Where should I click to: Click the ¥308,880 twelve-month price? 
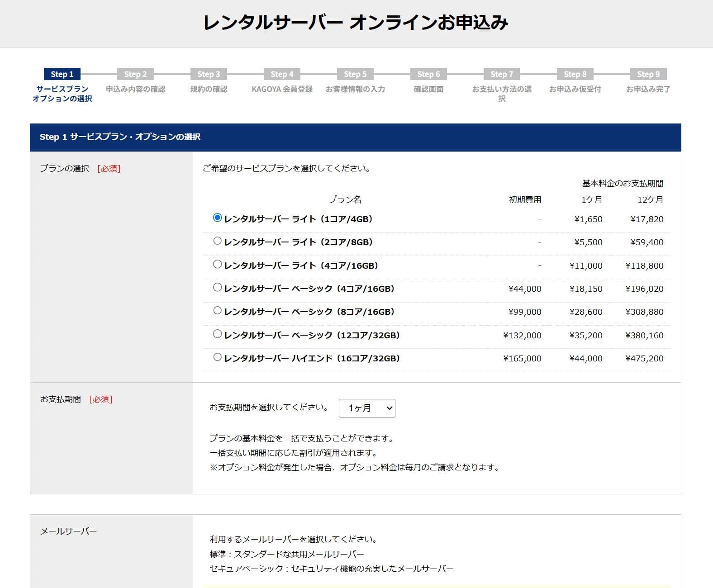(x=644, y=312)
